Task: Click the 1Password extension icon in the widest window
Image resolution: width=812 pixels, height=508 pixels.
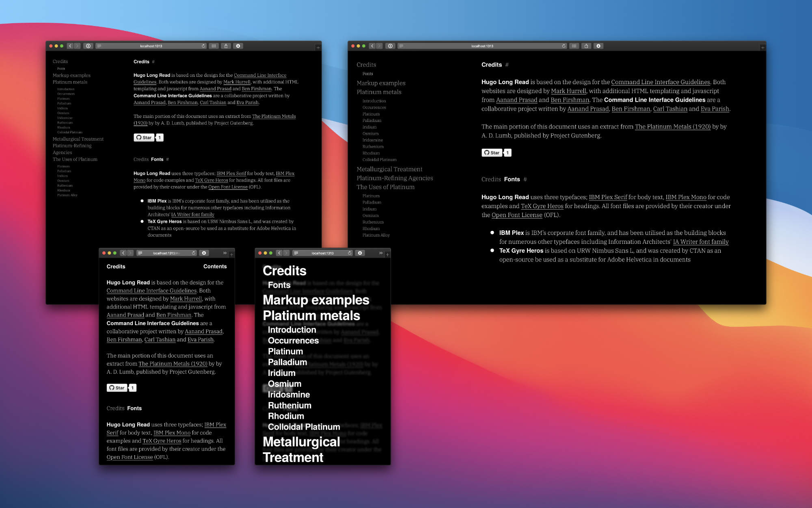Action: pos(390,46)
